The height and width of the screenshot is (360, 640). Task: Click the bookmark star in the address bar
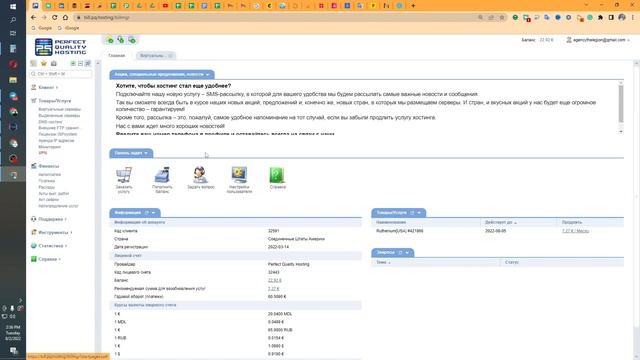point(502,18)
